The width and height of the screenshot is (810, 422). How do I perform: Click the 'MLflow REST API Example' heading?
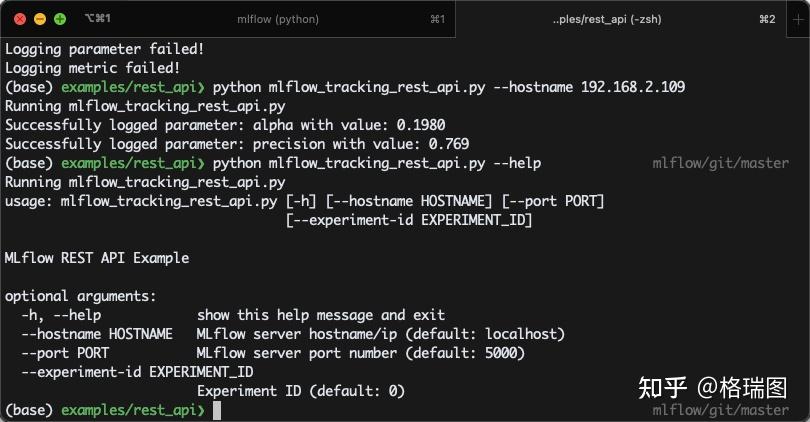pyautogui.click(x=97, y=258)
